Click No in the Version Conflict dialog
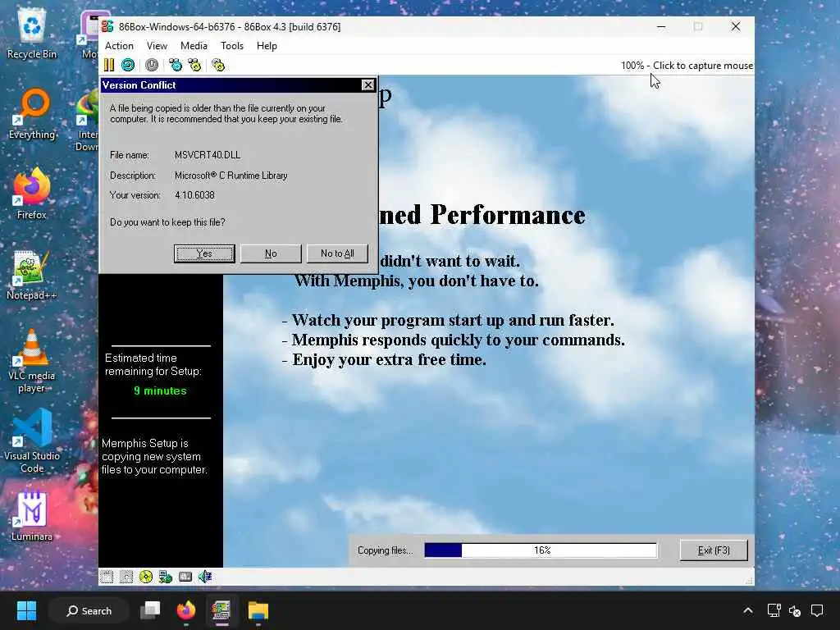840x630 pixels. click(271, 253)
